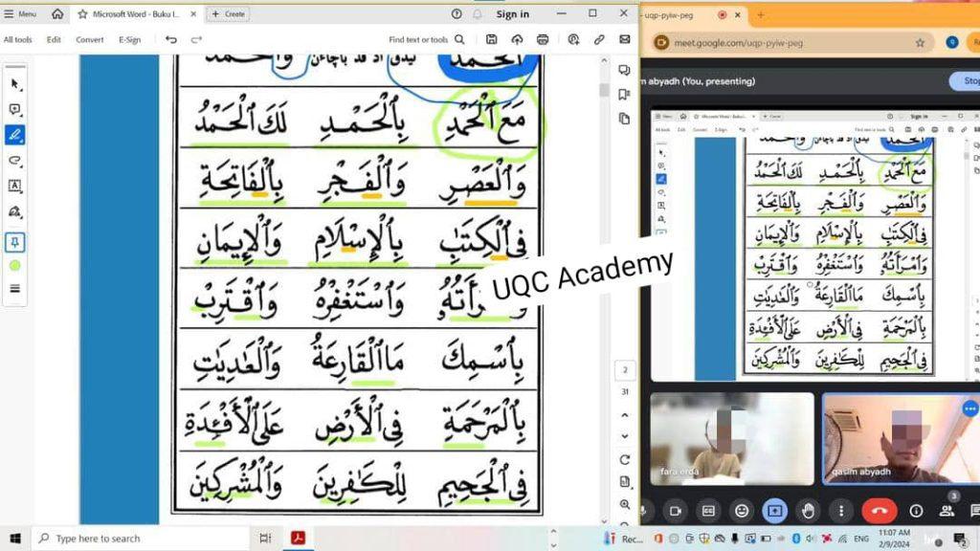The image size is (980, 551).
Task: Raise hand in Google Meet
Action: point(808,511)
